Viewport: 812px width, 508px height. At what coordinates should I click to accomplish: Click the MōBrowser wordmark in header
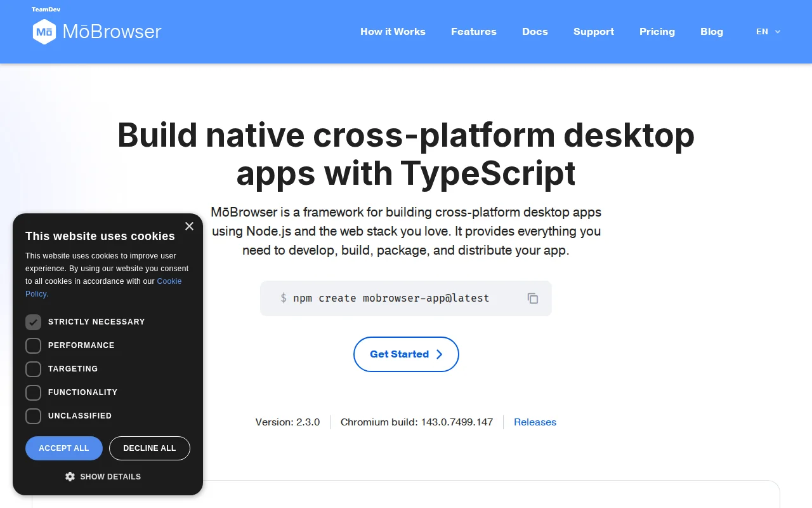click(112, 32)
